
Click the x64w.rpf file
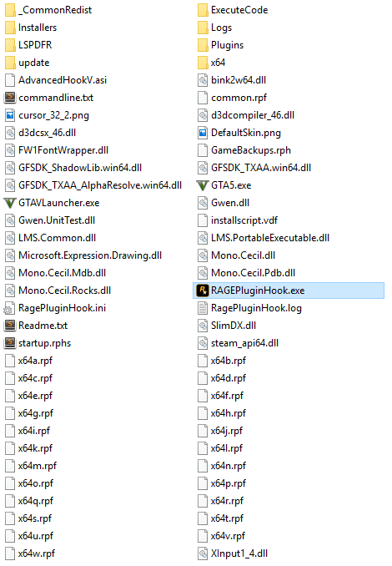30,553
